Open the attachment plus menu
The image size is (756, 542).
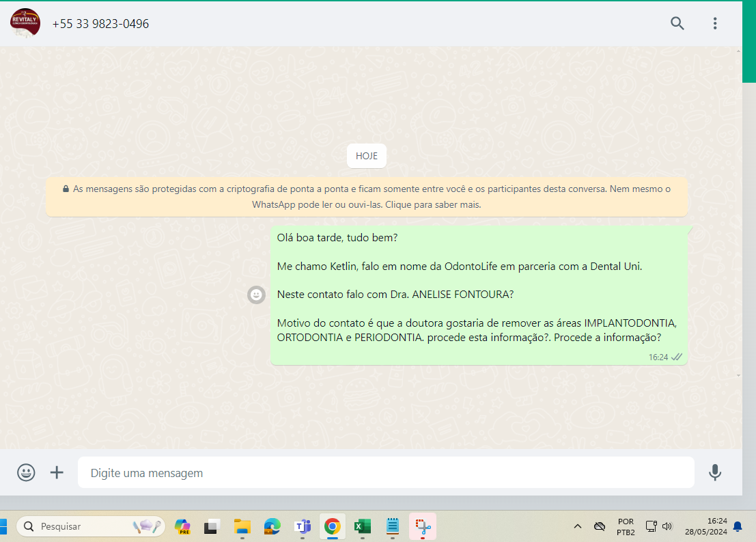57,472
